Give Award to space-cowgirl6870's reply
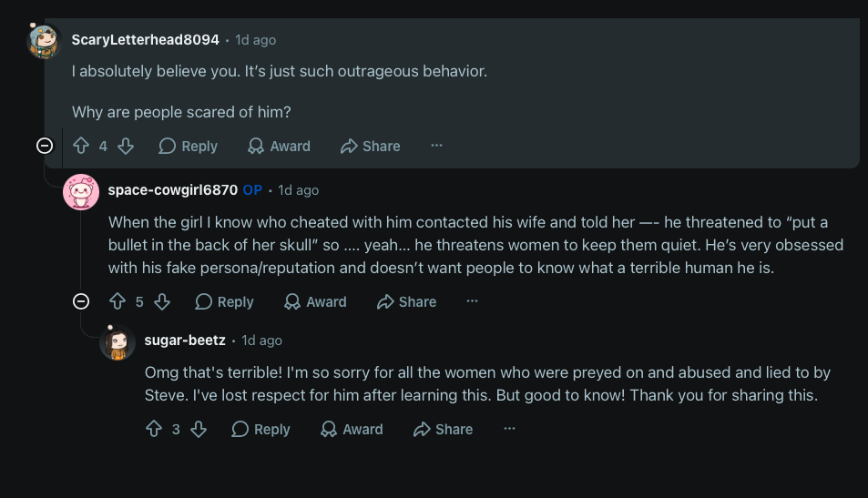 coord(315,301)
